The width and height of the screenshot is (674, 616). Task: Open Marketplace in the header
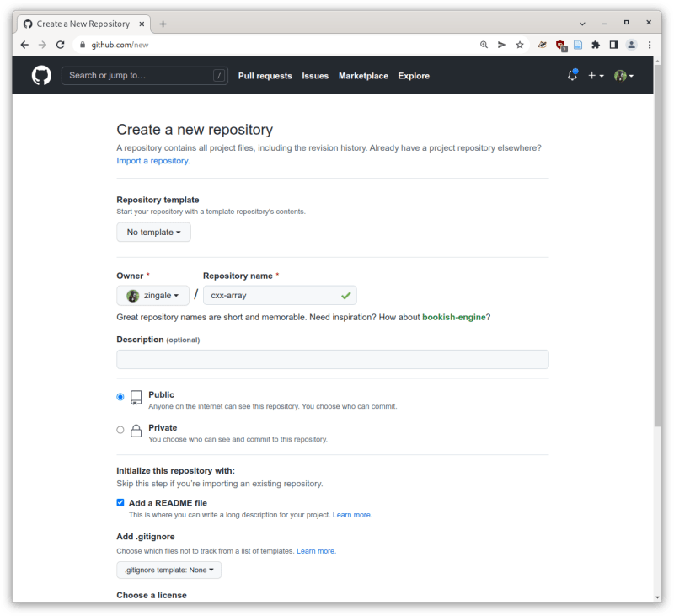pyautogui.click(x=363, y=76)
